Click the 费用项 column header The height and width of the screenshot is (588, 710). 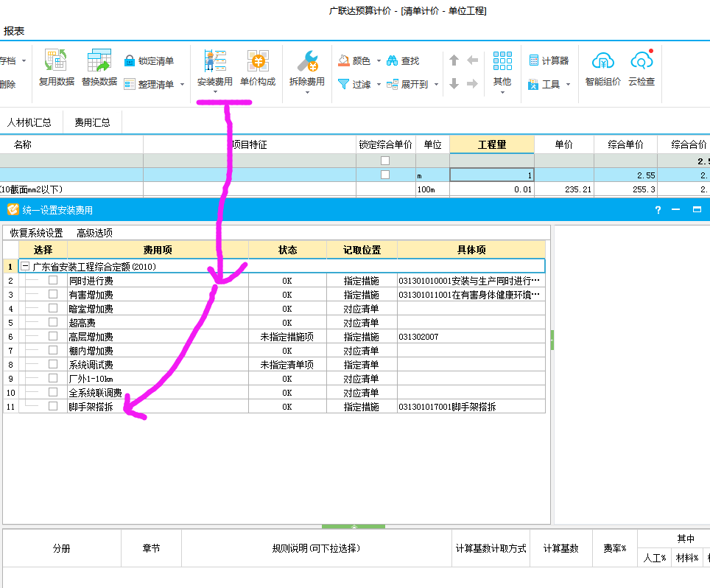tap(158, 250)
